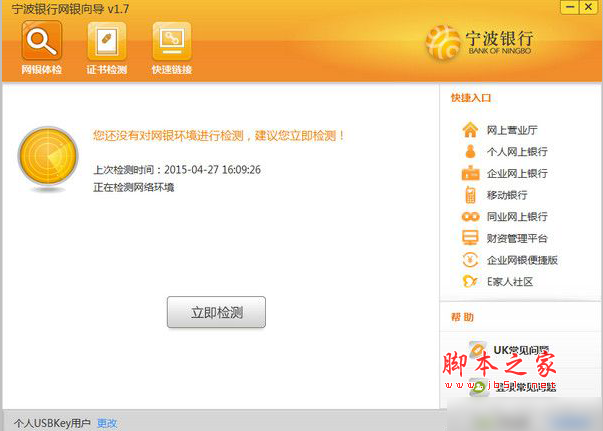The height and width of the screenshot is (431, 603).
Task: Open the UK常见问题 help icon
Action: (478, 349)
